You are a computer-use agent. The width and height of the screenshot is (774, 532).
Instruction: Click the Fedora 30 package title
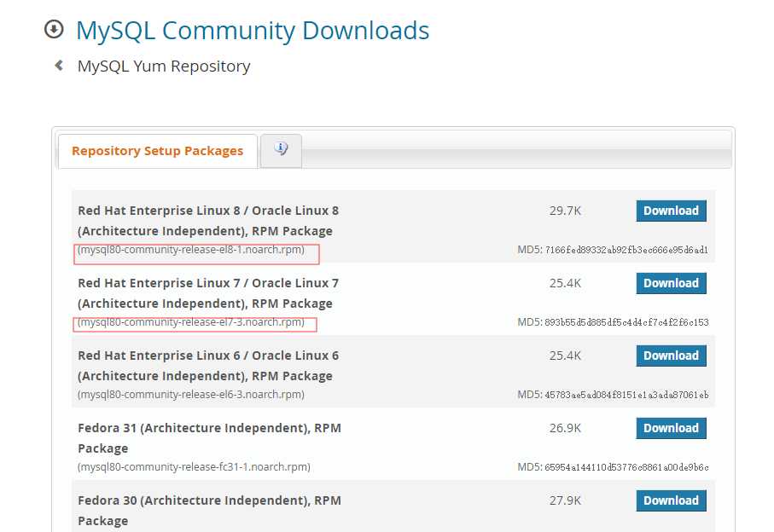point(209,511)
